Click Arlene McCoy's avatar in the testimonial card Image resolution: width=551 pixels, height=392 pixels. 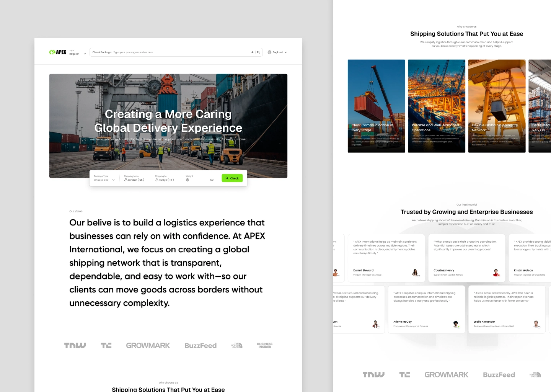pos(456,324)
